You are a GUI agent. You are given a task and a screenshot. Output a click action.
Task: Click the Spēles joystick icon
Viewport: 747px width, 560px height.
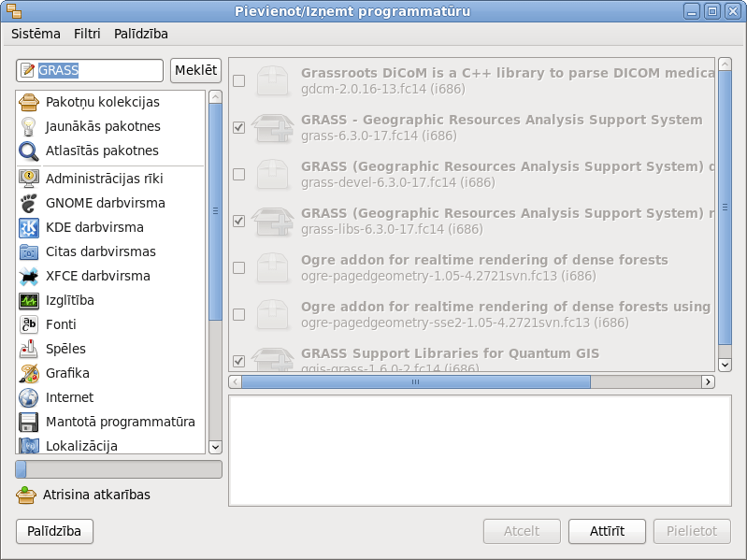29,349
